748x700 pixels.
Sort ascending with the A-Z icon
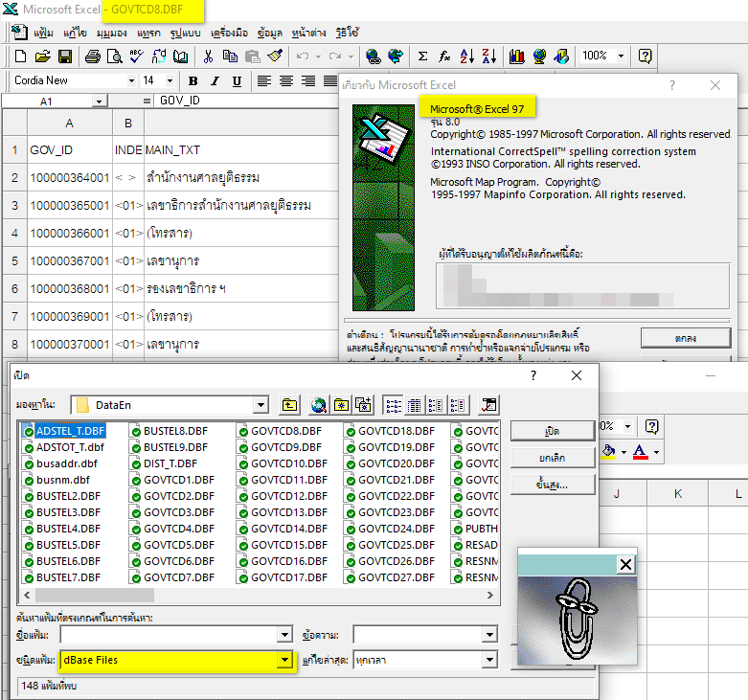pyautogui.click(x=467, y=56)
